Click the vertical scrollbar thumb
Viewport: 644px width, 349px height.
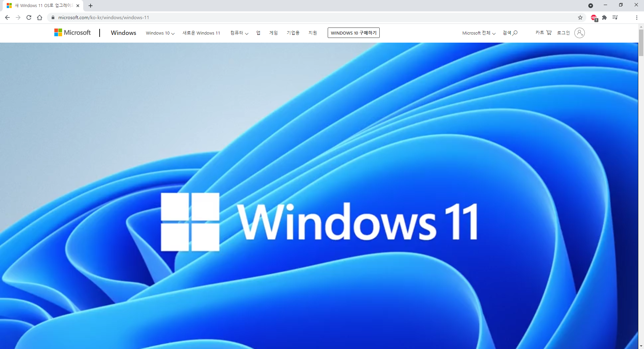641,43
